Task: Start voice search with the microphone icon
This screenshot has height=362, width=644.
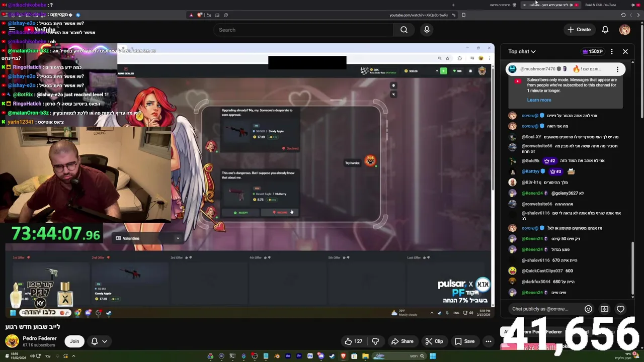Action: (427, 30)
